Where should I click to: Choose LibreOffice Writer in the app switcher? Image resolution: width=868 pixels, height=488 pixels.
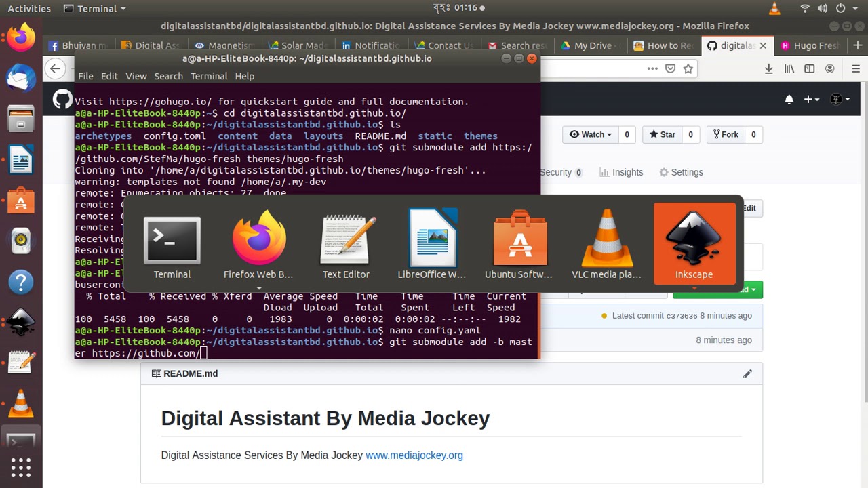pos(433,243)
